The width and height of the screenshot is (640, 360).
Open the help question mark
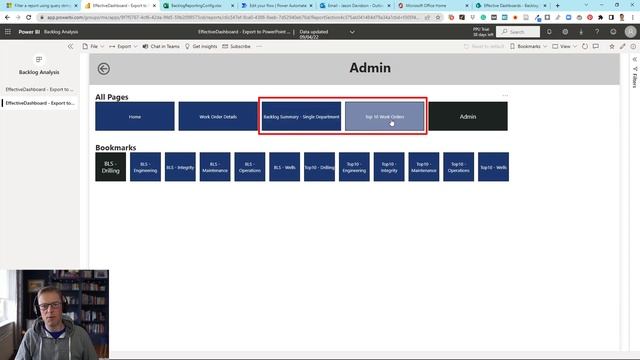point(597,32)
